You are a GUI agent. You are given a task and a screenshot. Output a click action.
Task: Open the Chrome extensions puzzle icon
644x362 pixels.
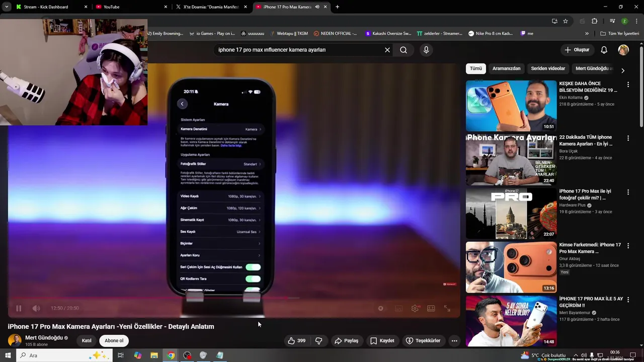coord(594,21)
